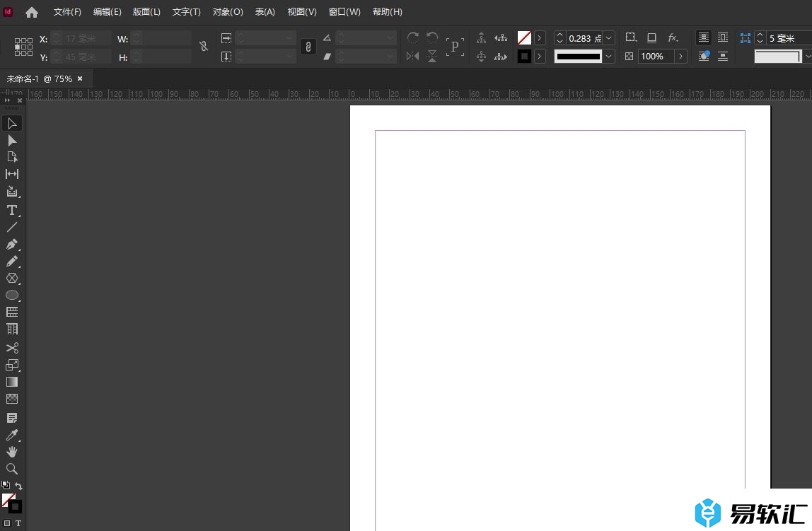
Task: Select the Horizontal Grid tool
Action: [x=12, y=312]
